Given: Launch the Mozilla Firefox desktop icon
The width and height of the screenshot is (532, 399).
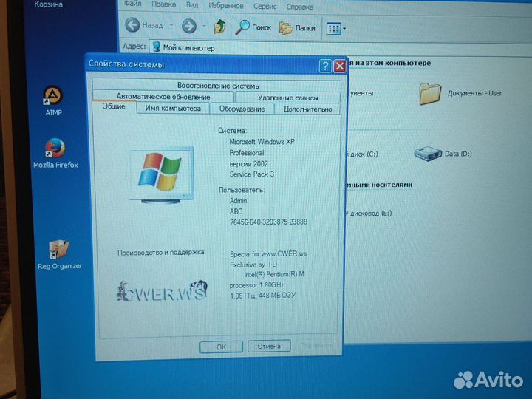Looking at the screenshot, I should 55,149.
